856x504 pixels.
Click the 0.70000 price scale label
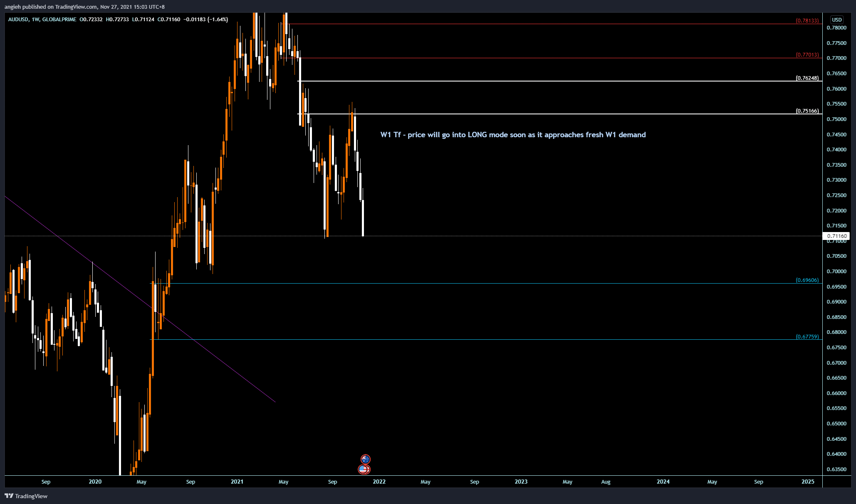[x=836, y=271]
